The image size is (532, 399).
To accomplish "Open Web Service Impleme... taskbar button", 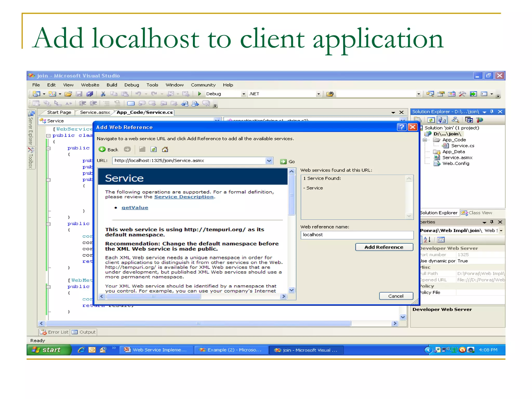I will pos(157,350).
